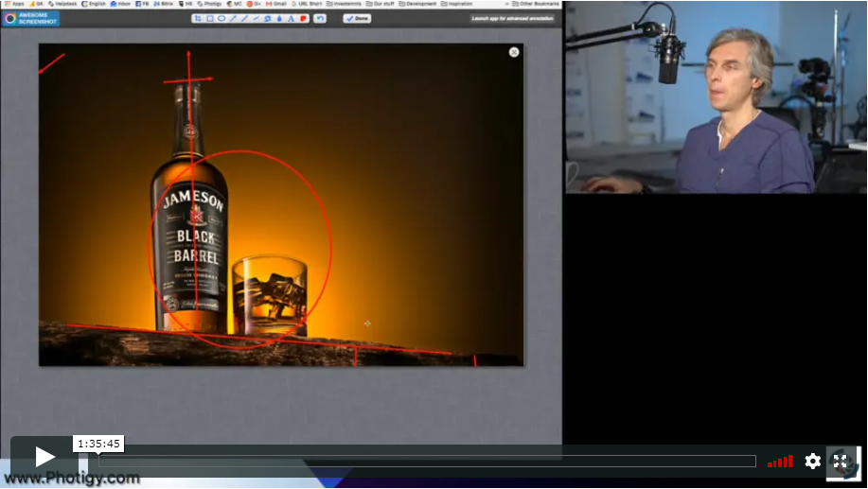Open the Inbox bookmark

tap(120, 4)
